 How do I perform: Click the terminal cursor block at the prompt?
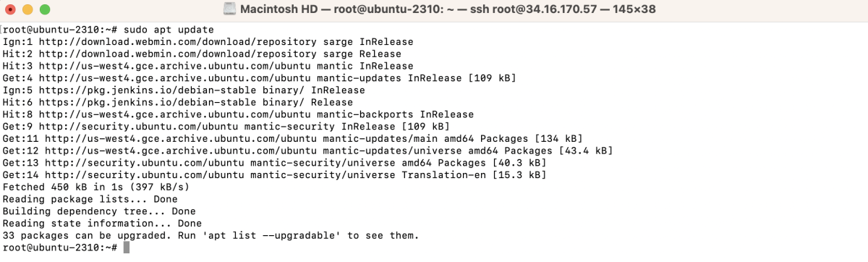click(x=126, y=248)
